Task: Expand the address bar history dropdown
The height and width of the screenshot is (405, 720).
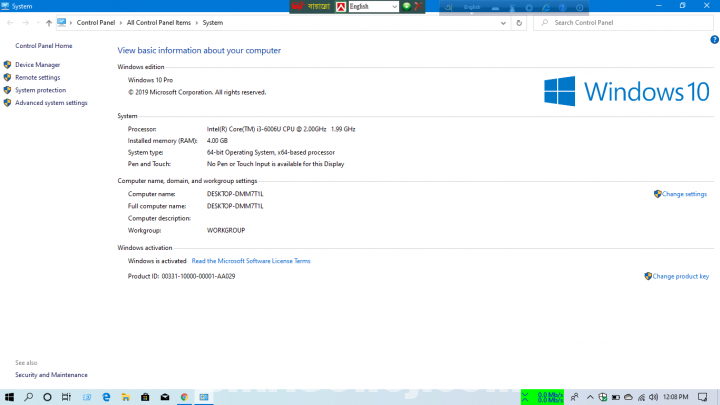Action: click(x=503, y=22)
